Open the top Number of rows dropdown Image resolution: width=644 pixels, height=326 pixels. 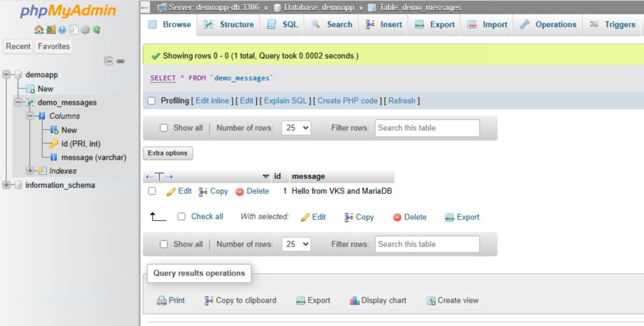(296, 128)
